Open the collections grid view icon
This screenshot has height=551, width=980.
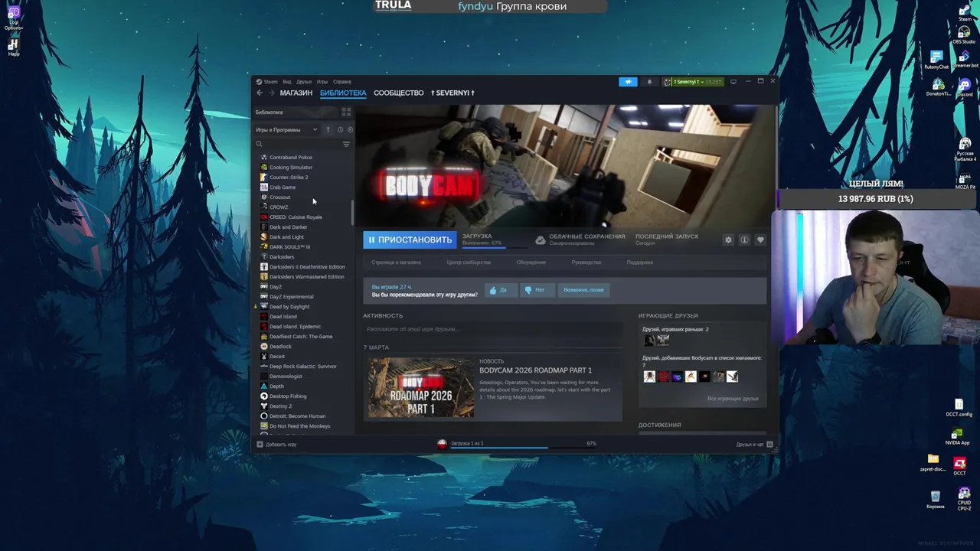pos(346,112)
